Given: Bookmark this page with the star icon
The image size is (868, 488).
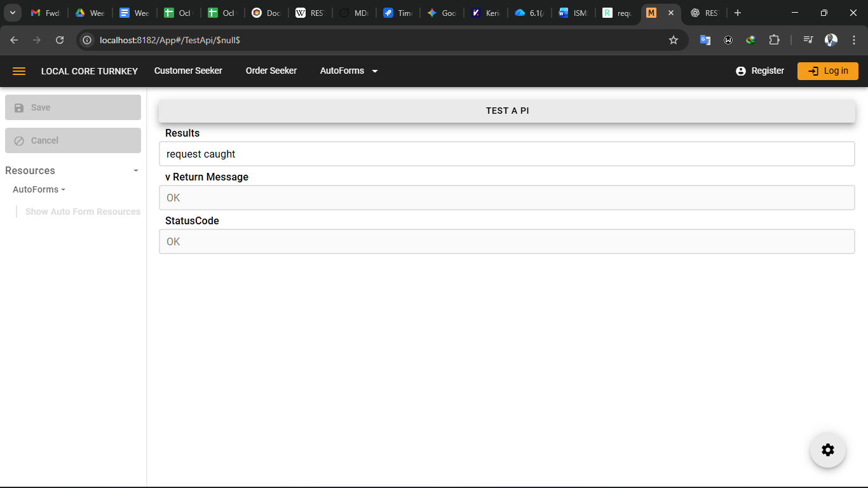Looking at the screenshot, I should [674, 40].
